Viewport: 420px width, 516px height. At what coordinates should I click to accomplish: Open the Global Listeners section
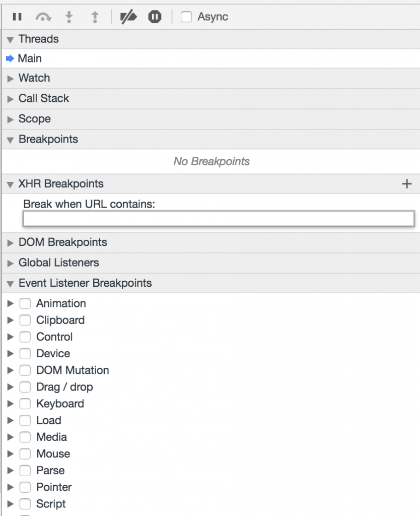pyautogui.click(x=10, y=263)
